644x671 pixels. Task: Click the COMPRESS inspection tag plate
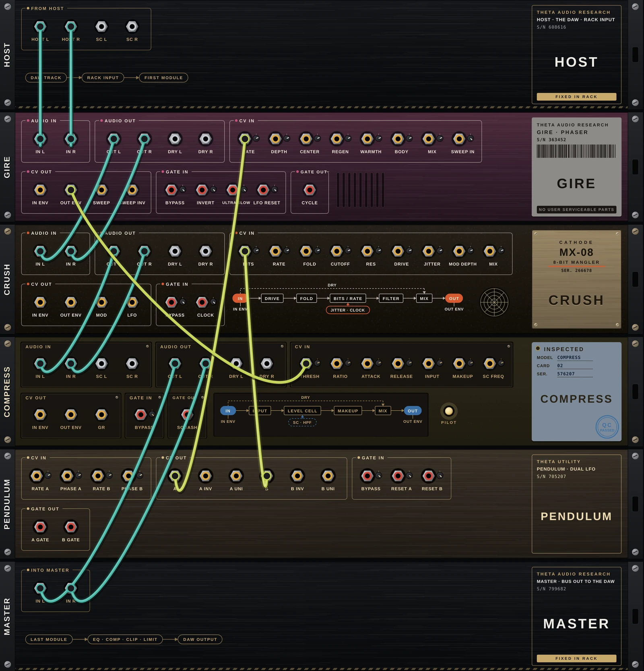[x=576, y=391]
